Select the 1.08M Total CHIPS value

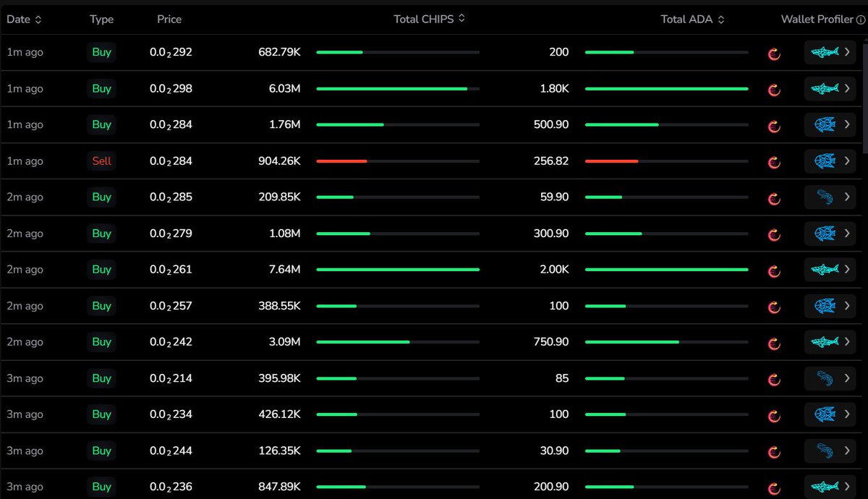pyautogui.click(x=284, y=233)
